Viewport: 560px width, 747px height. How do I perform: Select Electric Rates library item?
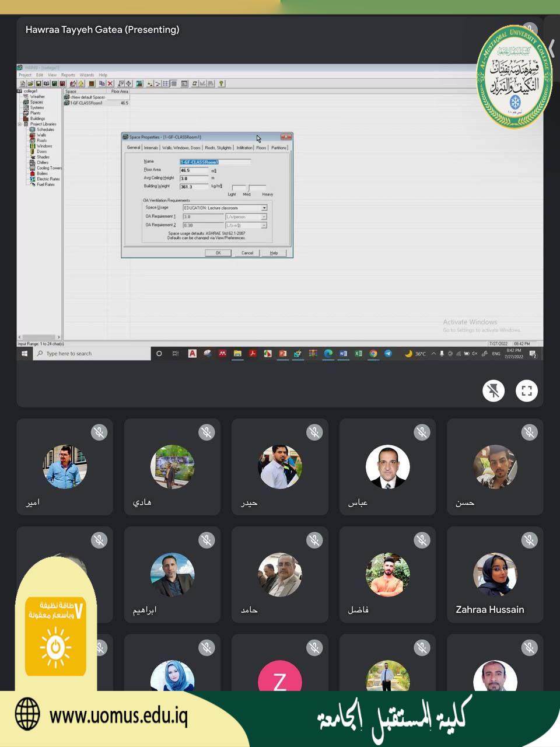point(48,179)
